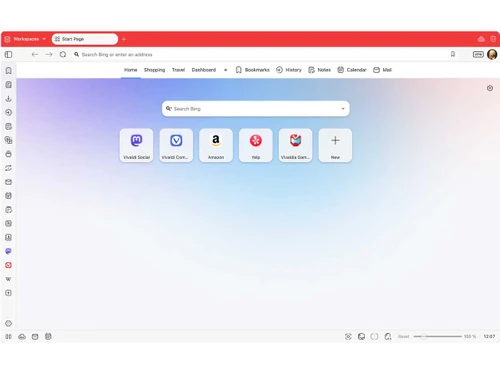Open the Mastodon web panel in sidebar
This screenshot has width=500, height=375.
(x=9, y=251)
